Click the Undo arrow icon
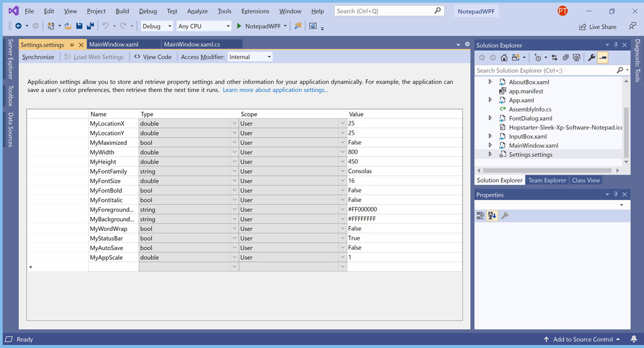Viewport: 644px width, 348px height. pyautogui.click(x=105, y=26)
